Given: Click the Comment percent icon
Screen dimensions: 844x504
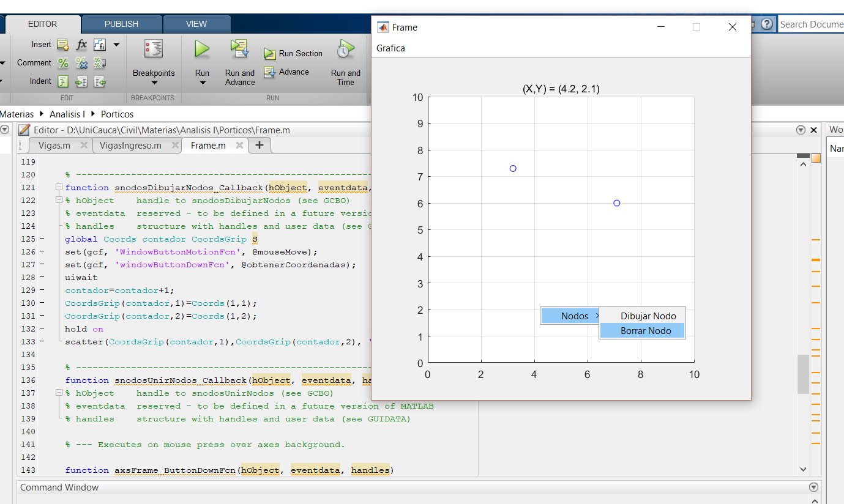Looking at the screenshot, I should tap(62, 63).
